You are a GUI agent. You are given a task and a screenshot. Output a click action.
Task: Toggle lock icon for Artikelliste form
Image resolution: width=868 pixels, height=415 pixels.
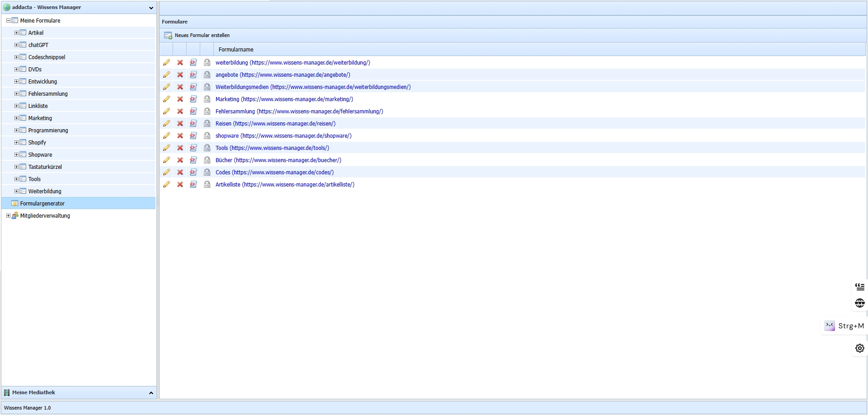coord(207,185)
